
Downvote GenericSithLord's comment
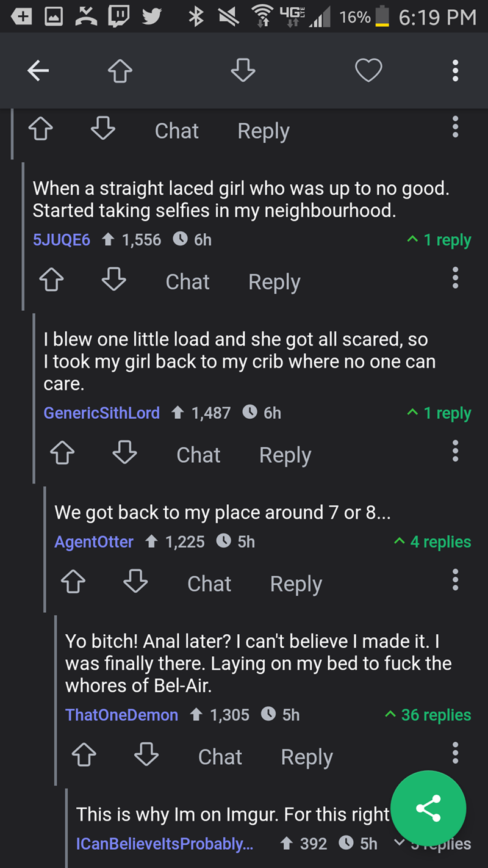[x=125, y=454]
